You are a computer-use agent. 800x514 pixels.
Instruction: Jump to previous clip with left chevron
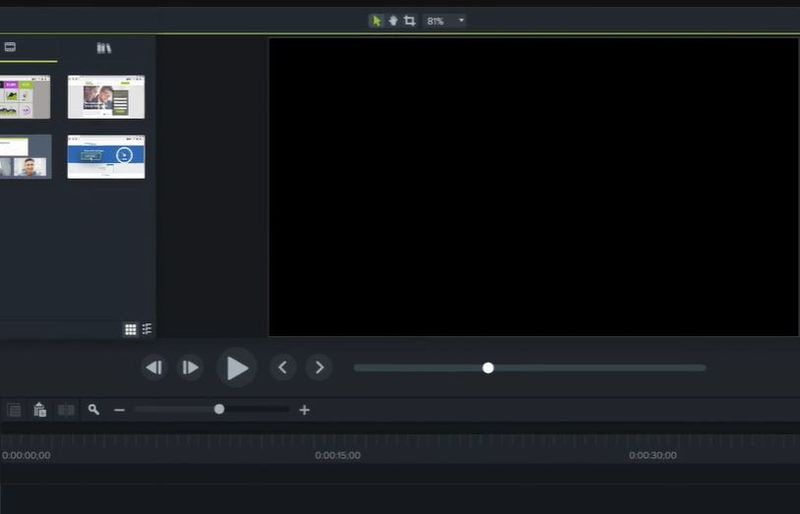(x=283, y=368)
